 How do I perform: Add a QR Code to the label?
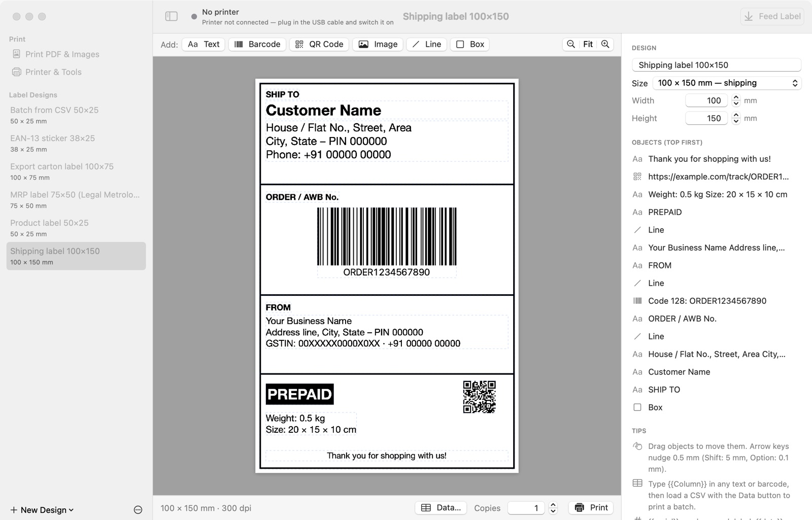(319, 44)
